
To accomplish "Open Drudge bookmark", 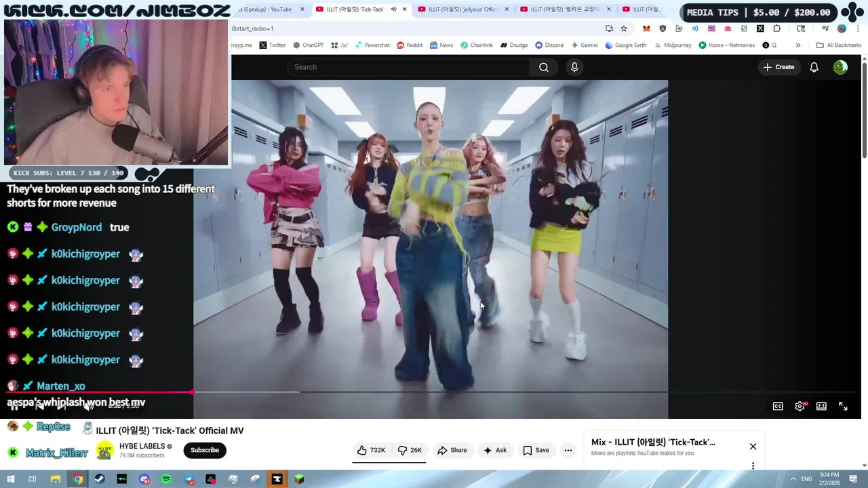I will (x=514, y=45).
